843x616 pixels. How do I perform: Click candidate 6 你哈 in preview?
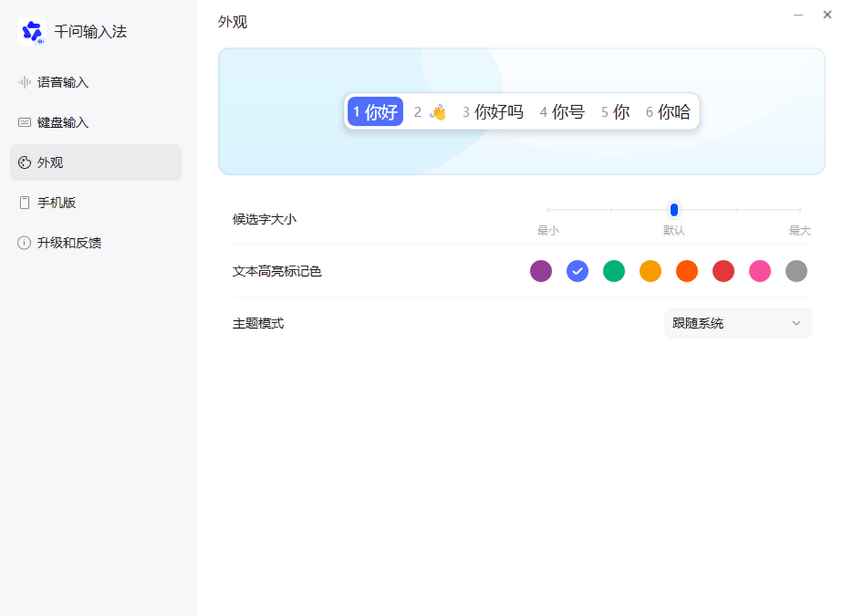tap(668, 112)
